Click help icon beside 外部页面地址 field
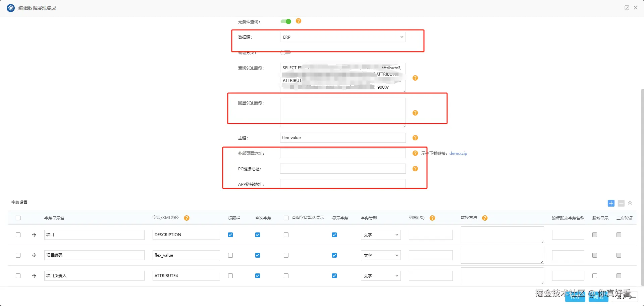This screenshot has height=306, width=644. coord(415,153)
